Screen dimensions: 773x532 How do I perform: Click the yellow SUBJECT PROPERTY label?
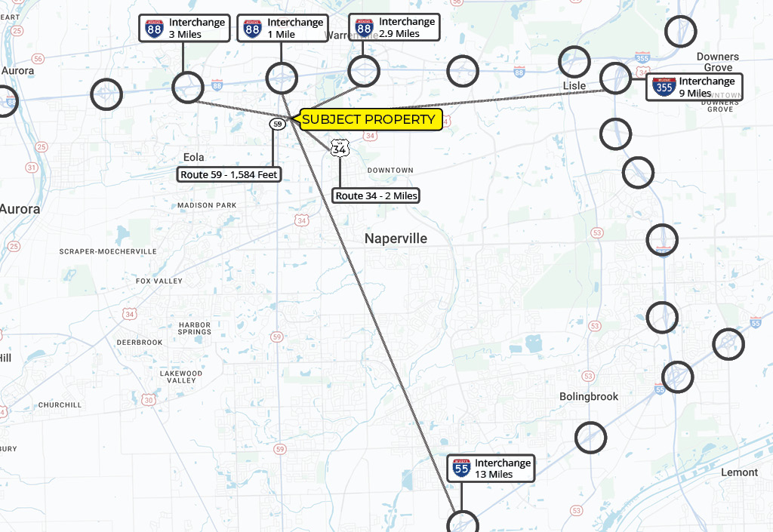point(369,119)
